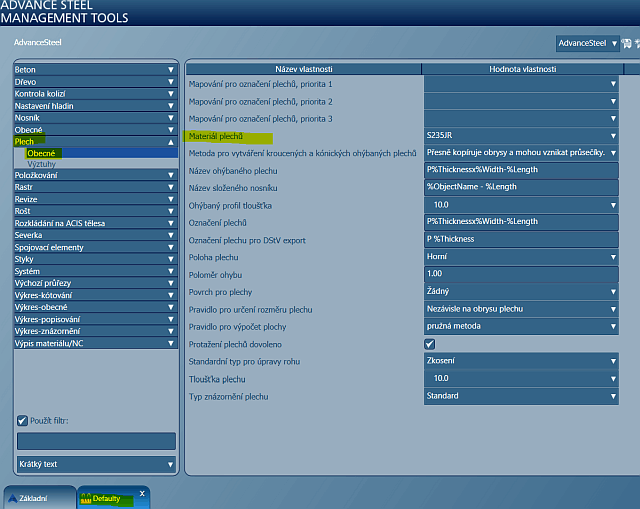
Task: Click the Poloměr ohybu property label
Action: [215, 275]
